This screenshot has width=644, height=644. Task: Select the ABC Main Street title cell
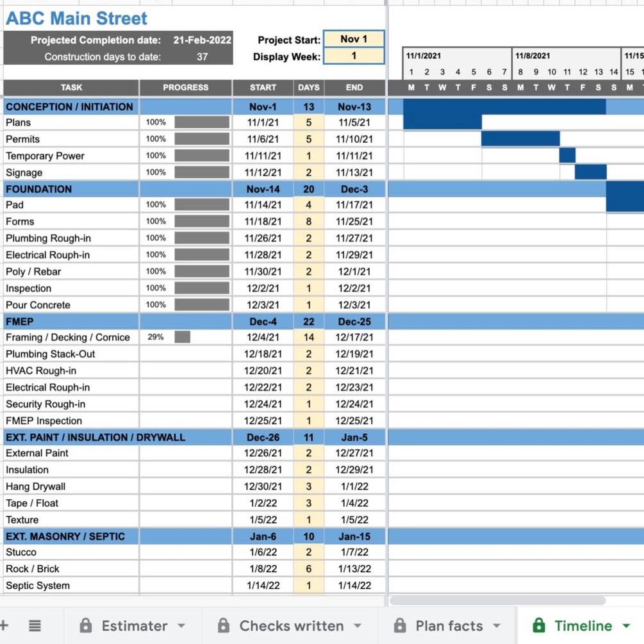pos(76,19)
